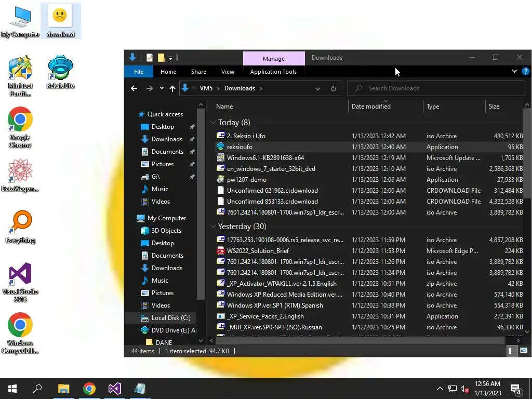Click File Explorer on the taskbar
The width and height of the screenshot is (532, 399).
(63, 389)
